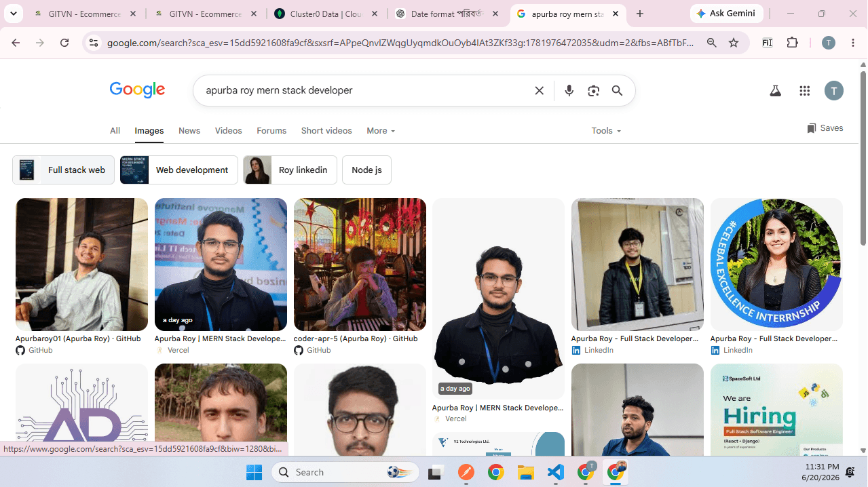The width and height of the screenshot is (868, 487).
Task: Open Search Labs flask icon
Action: [776, 91]
